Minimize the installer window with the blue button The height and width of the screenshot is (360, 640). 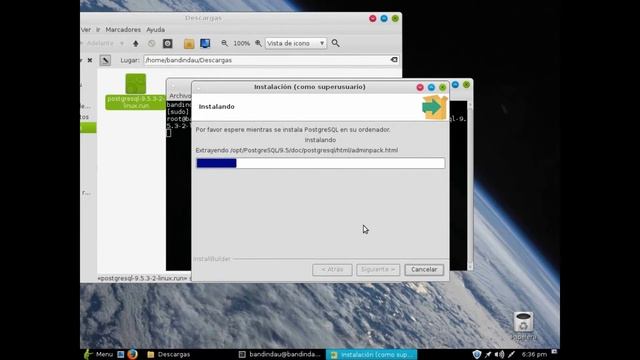click(x=431, y=87)
